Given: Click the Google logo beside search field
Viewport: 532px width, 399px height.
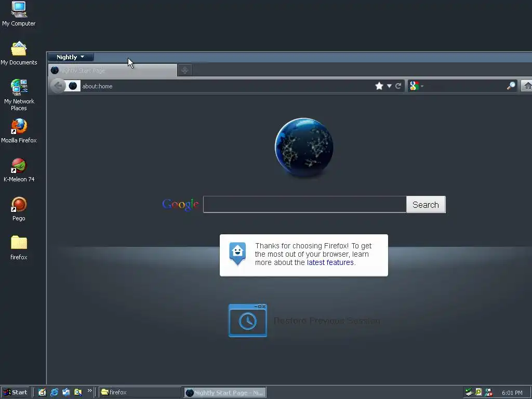Looking at the screenshot, I should point(180,204).
